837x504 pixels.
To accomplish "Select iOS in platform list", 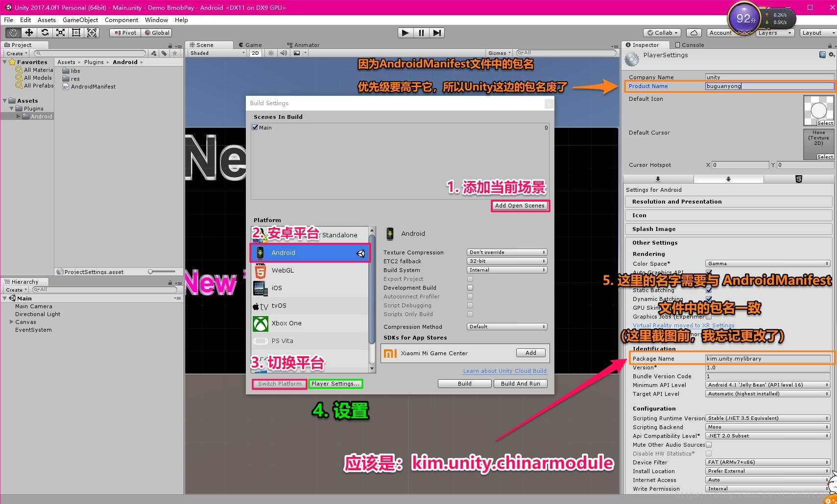I will [x=310, y=288].
